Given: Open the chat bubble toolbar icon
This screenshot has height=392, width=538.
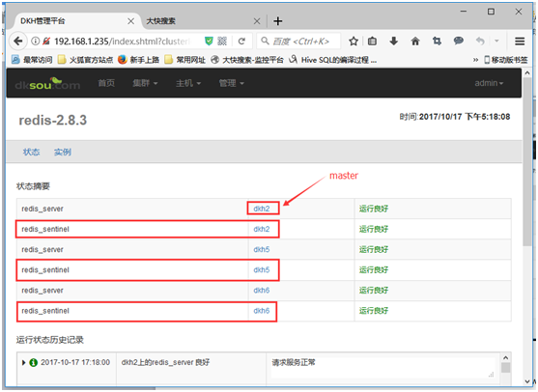Looking at the screenshot, I should pos(459,42).
